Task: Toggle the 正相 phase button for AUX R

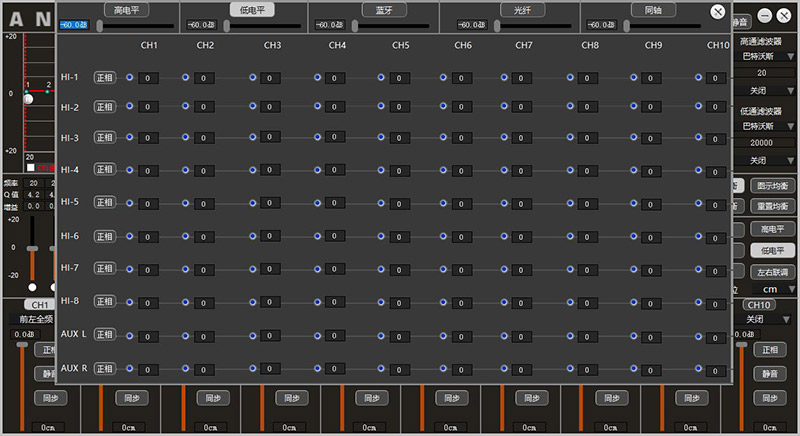Action: [x=104, y=369]
